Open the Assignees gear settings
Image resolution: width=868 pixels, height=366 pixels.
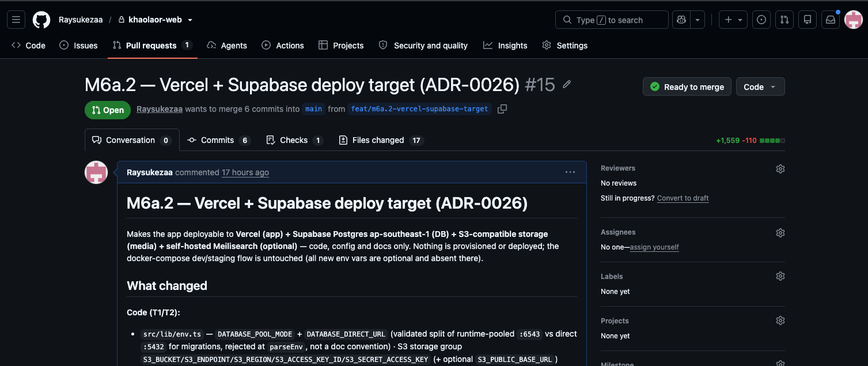point(780,233)
